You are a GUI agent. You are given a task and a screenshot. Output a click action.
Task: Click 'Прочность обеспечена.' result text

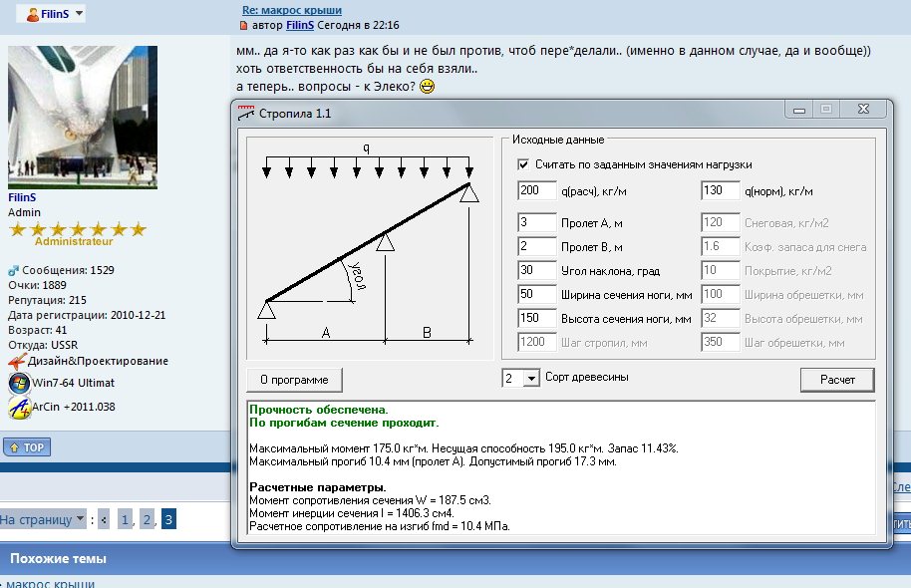(318, 410)
